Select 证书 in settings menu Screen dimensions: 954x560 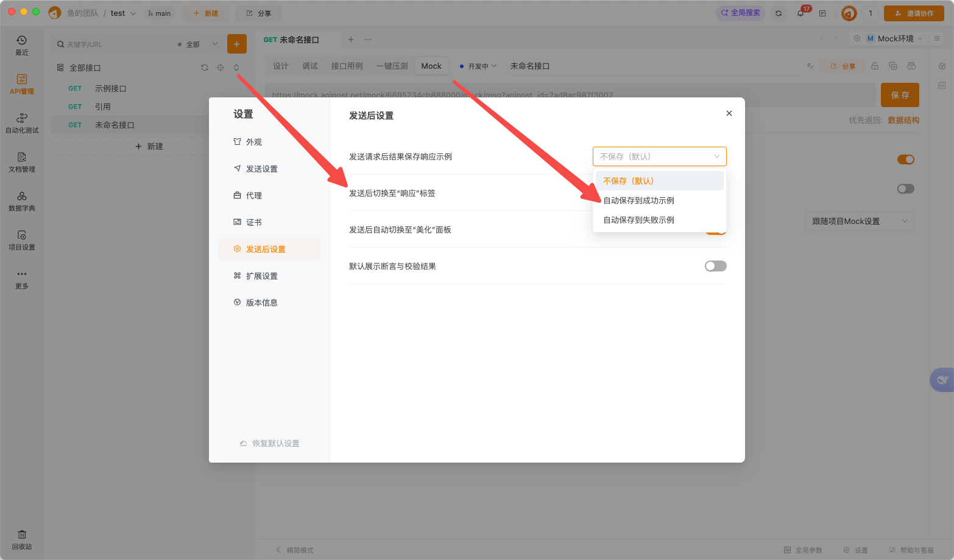tap(269, 222)
